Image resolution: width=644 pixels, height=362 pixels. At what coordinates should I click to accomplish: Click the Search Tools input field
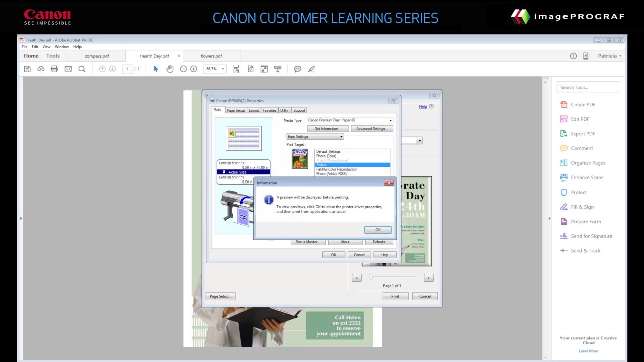588,87
